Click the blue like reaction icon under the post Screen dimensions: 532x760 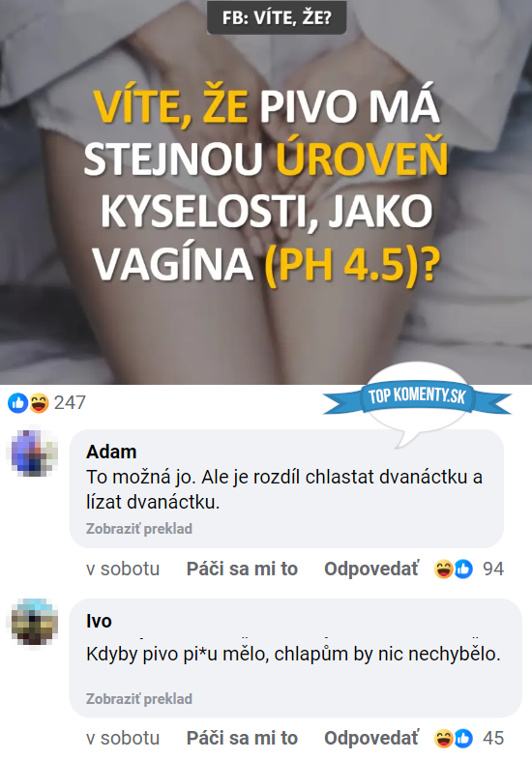18,403
